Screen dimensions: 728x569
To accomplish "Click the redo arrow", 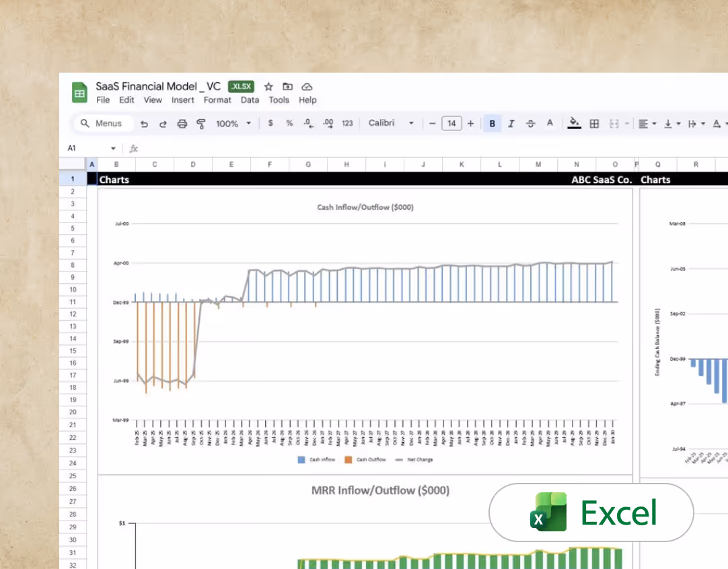I will click(163, 124).
